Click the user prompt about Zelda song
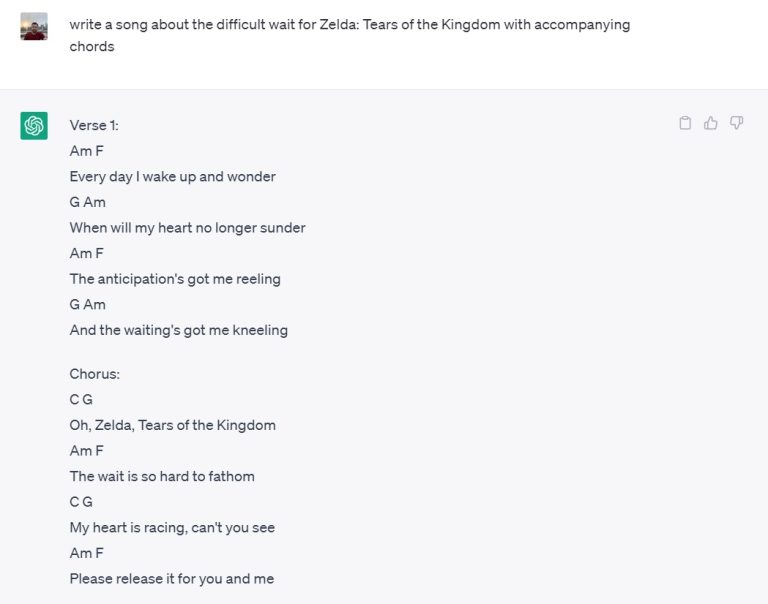Viewport: 768px width, 604px height. [x=350, y=35]
